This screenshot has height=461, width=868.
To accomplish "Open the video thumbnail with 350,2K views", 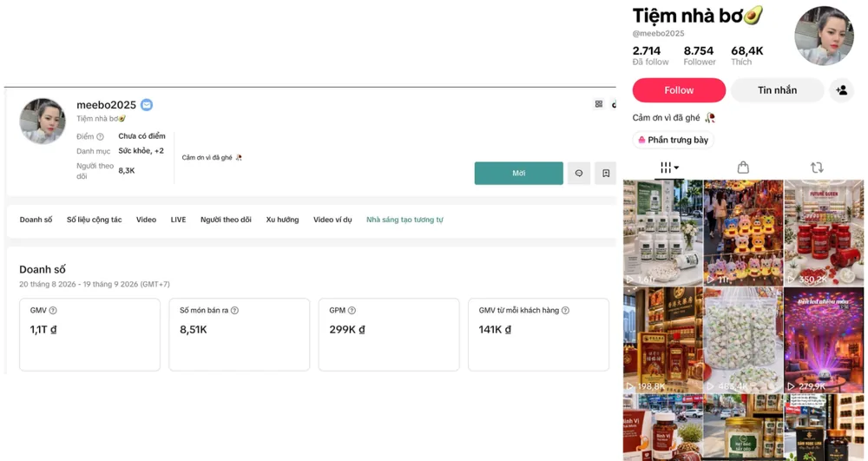I will (824, 233).
